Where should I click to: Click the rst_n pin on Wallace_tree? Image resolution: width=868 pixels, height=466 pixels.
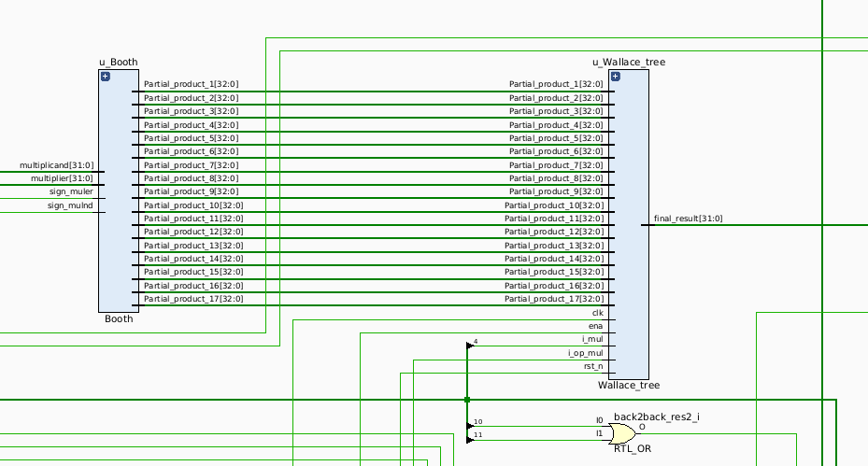click(592, 366)
